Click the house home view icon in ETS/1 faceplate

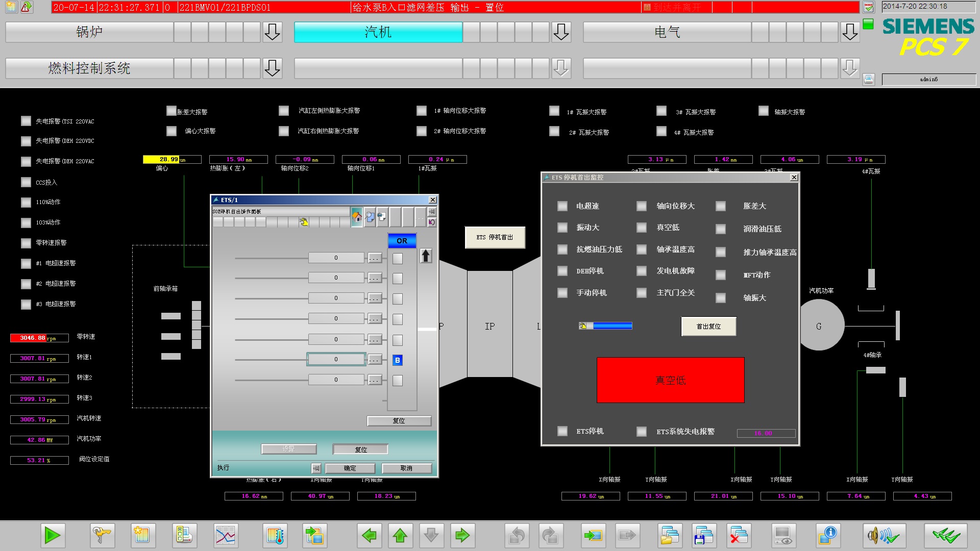click(x=357, y=217)
